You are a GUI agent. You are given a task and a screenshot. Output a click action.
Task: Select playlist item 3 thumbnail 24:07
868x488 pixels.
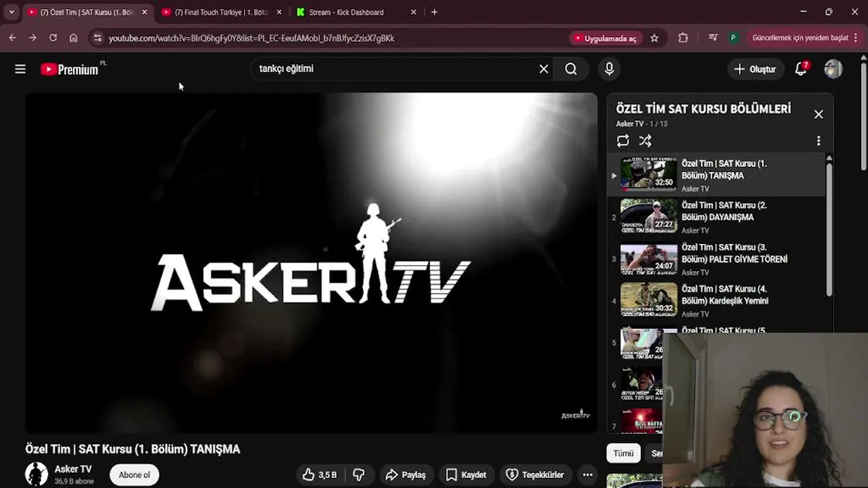[x=649, y=258]
